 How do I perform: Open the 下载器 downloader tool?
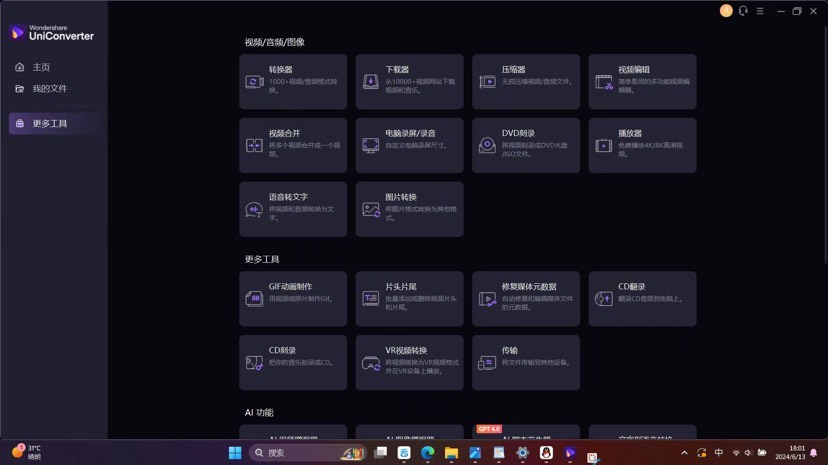pyautogui.click(x=409, y=81)
